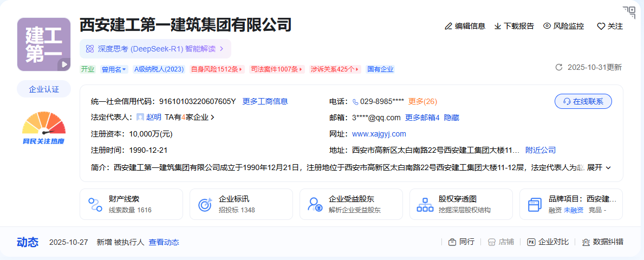Click the 数据纠错 icon

pyautogui.click(x=586, y=242)
